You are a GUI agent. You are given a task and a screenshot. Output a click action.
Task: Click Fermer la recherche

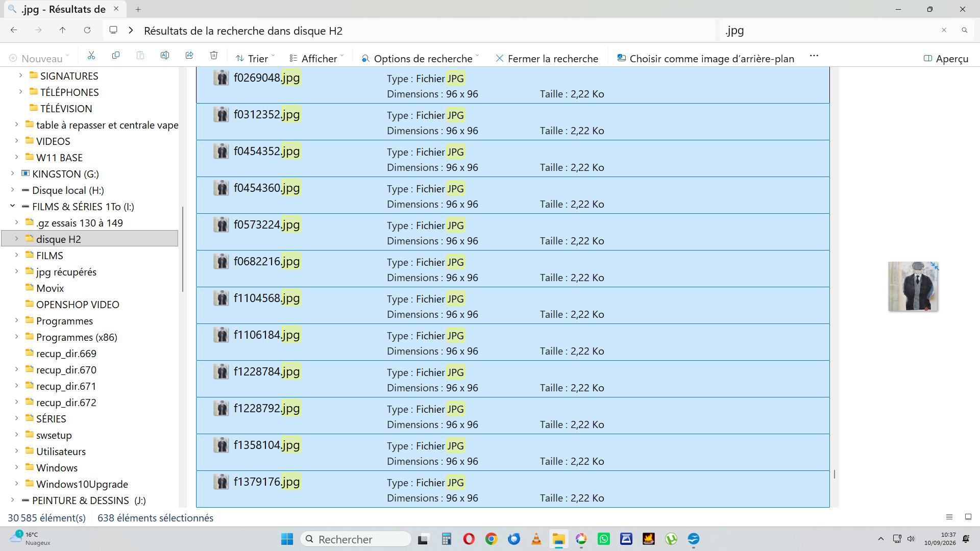[547, 59]
